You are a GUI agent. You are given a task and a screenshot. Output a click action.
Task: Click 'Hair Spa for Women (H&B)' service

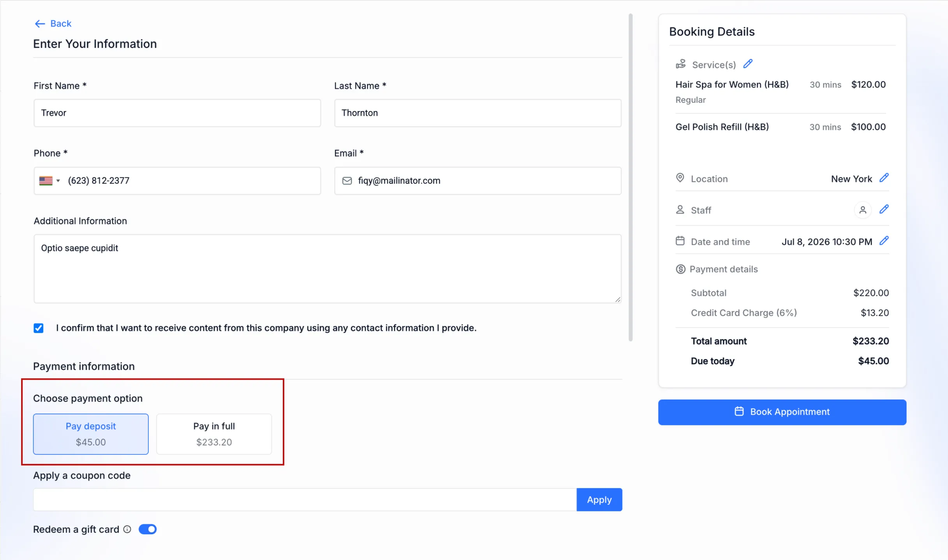(x=732, y=85)
